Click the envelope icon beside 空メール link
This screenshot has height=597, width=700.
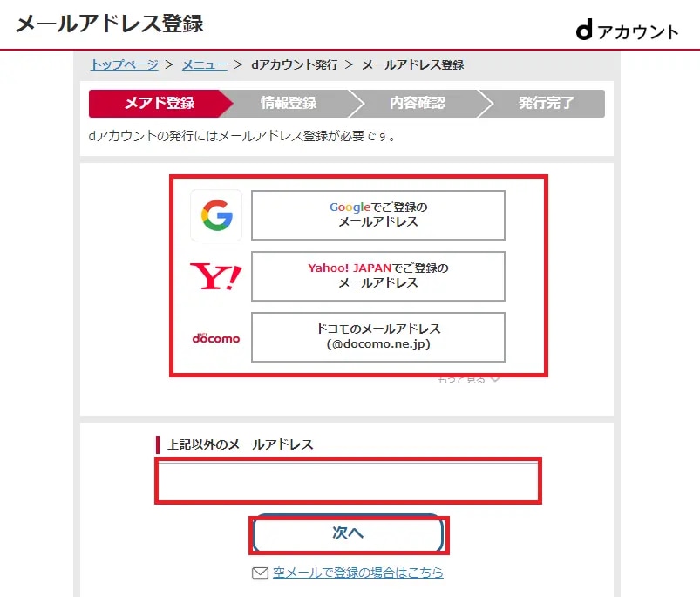(260, 573)
